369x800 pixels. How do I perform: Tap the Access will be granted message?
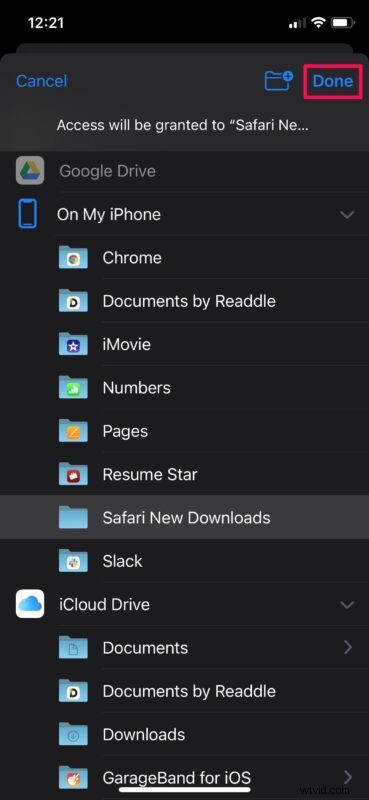tap(183, 125)
